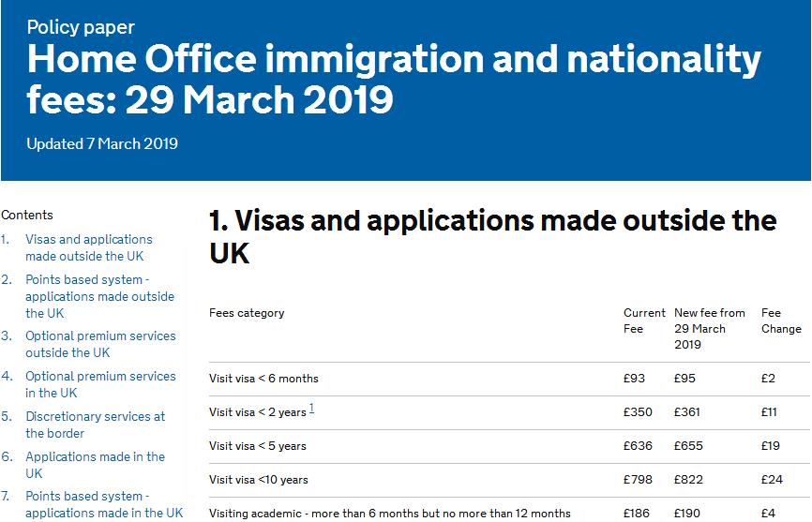Click the 'Fees category' column header

(247, 313)
